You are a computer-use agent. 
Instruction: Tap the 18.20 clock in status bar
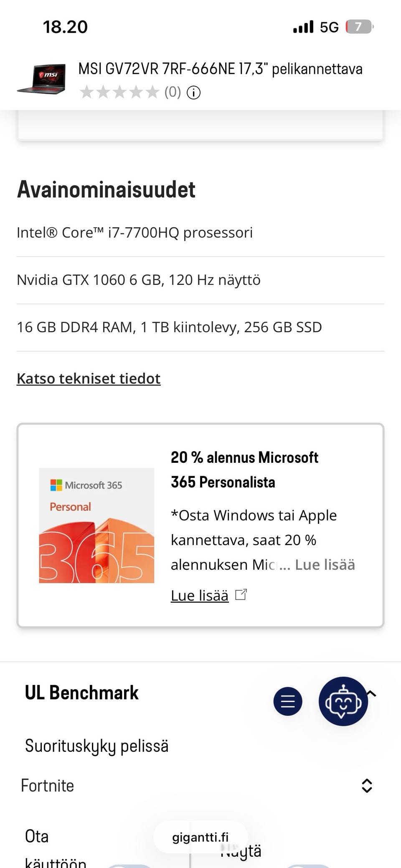tap(65, 27)
